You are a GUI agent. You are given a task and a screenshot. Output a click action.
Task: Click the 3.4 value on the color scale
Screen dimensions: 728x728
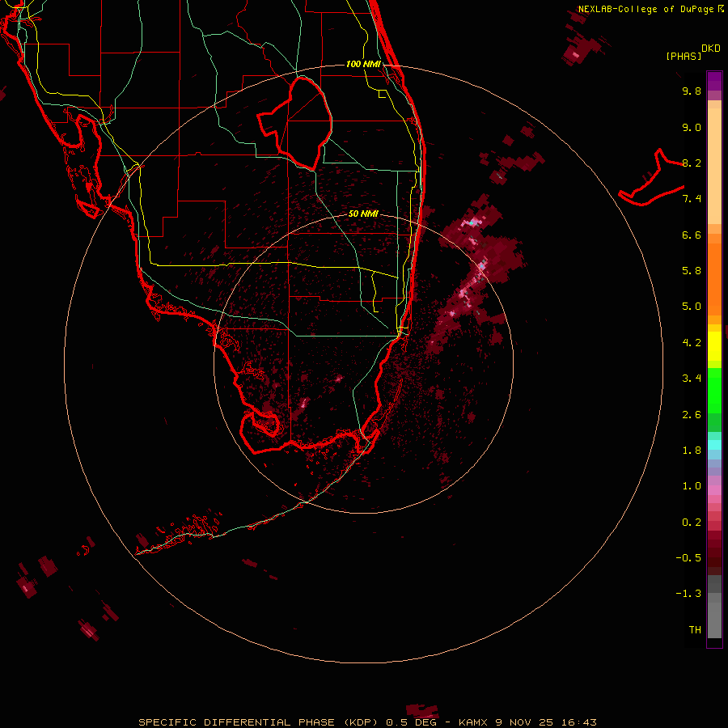tap(692, 379)
